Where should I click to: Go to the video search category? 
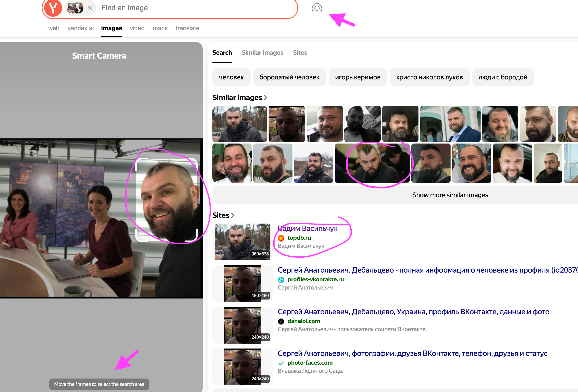[x=137, y=28]
